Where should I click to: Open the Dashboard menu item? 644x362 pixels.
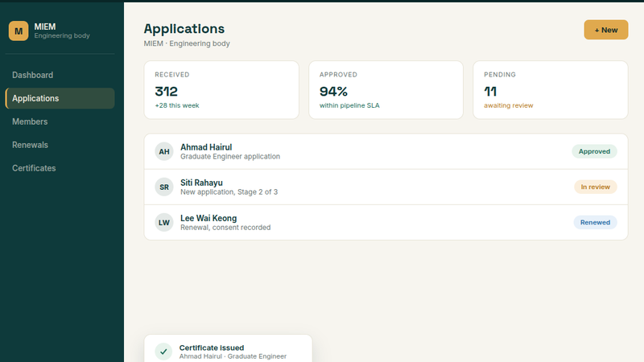[60, 75]
